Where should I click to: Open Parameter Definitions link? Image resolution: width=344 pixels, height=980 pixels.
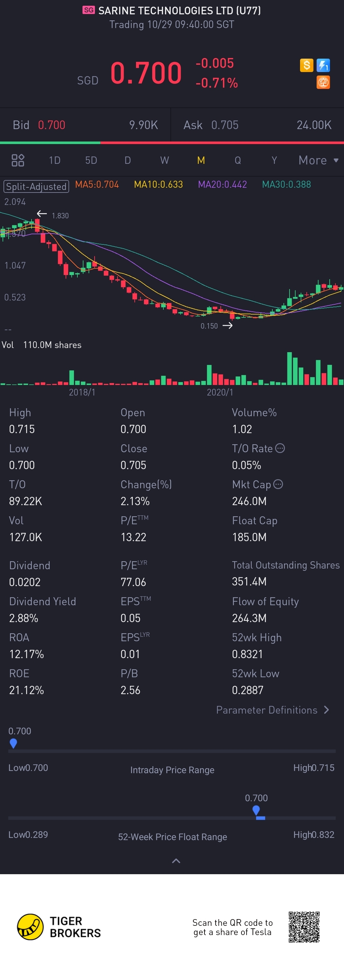273,710
